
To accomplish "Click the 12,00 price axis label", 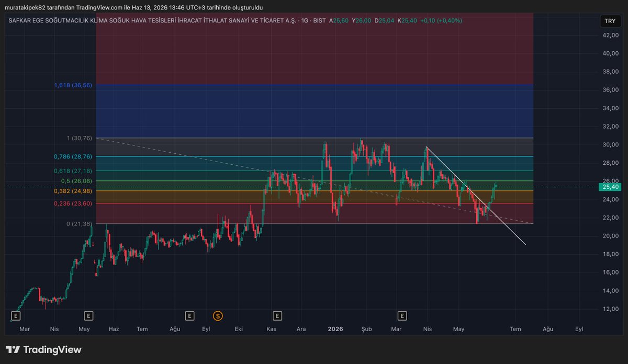I will [x=610, y=309].
